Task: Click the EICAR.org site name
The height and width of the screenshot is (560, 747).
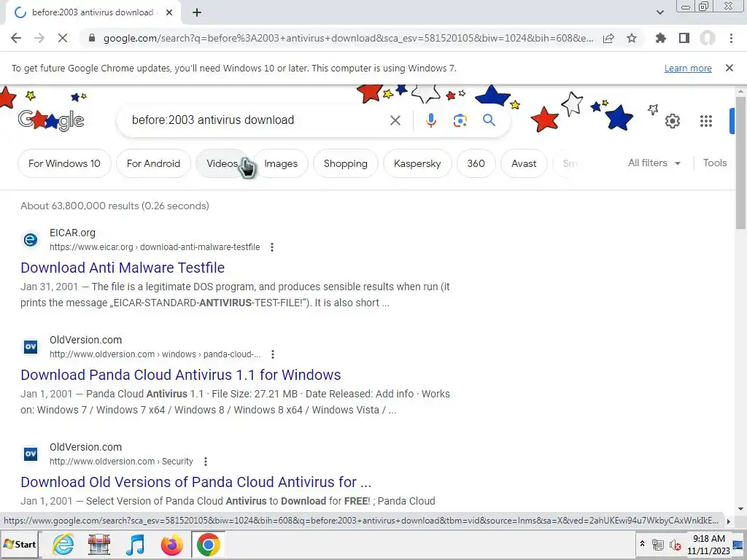Action: 72,233
